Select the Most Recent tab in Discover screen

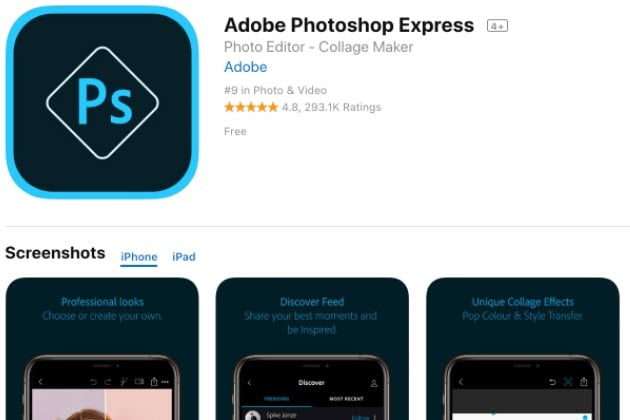click(x=346, y=399)
